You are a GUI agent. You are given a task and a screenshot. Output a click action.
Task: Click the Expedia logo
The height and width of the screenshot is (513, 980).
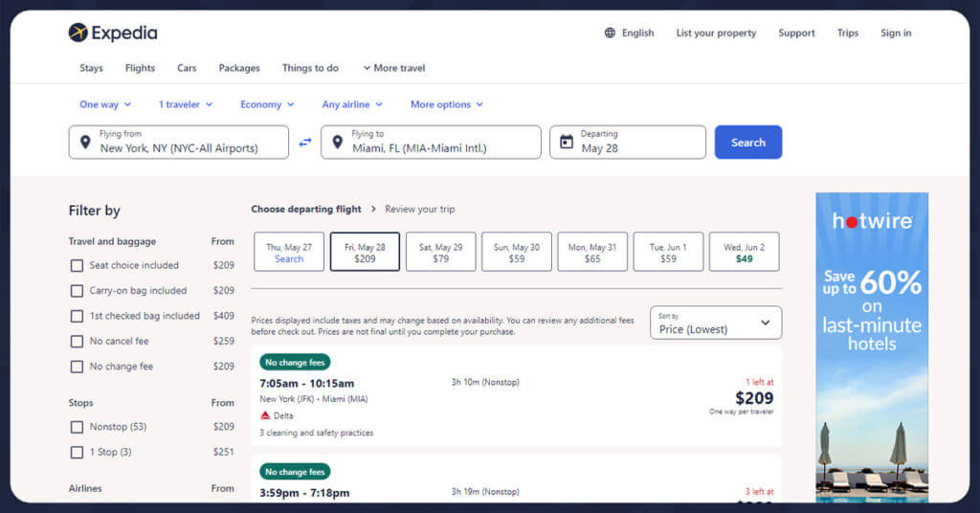[x=113, y=33]
